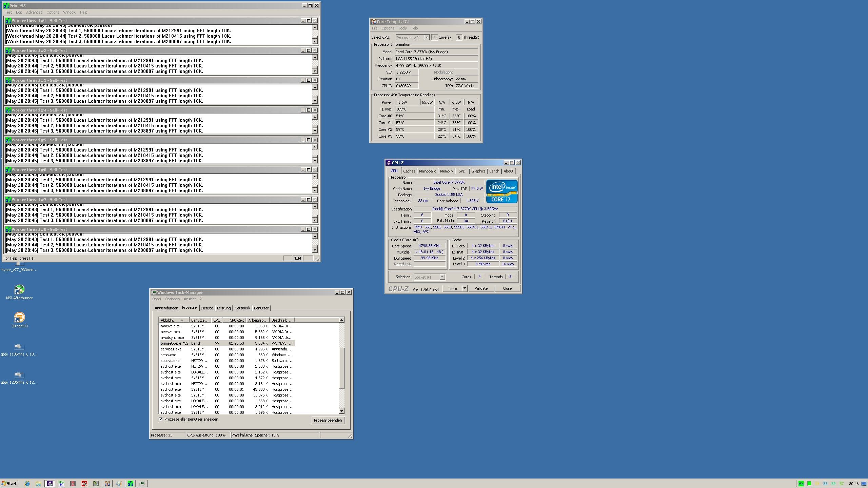Sort by the Abbildname column header
The width and height of the screenshot is (868, 488).
[x=173, y=320]
